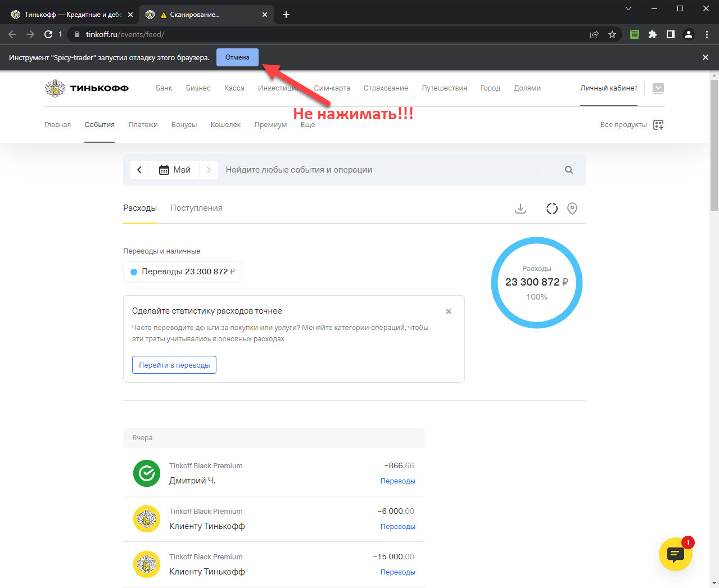Open the yellow chat support button
Screen dimensions: 719x588
675,554
